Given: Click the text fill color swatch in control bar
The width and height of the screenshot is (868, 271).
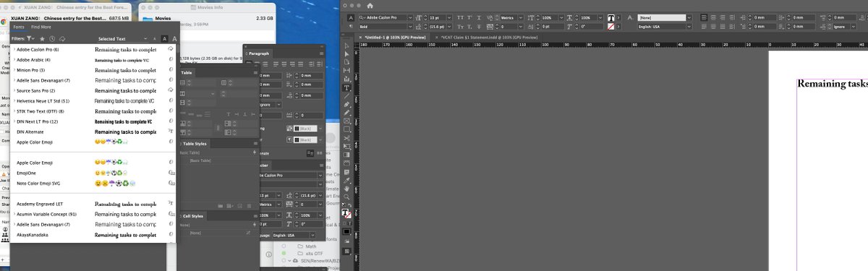Looking at the screenshot, I should pos(610,17).
